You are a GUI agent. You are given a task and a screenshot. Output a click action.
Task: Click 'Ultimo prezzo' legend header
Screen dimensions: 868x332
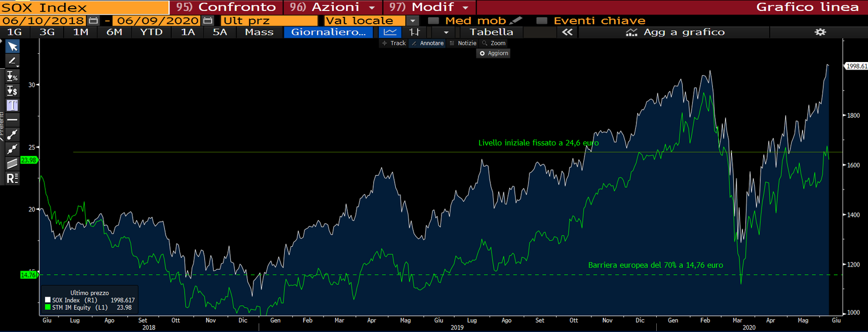coord(90,293)
